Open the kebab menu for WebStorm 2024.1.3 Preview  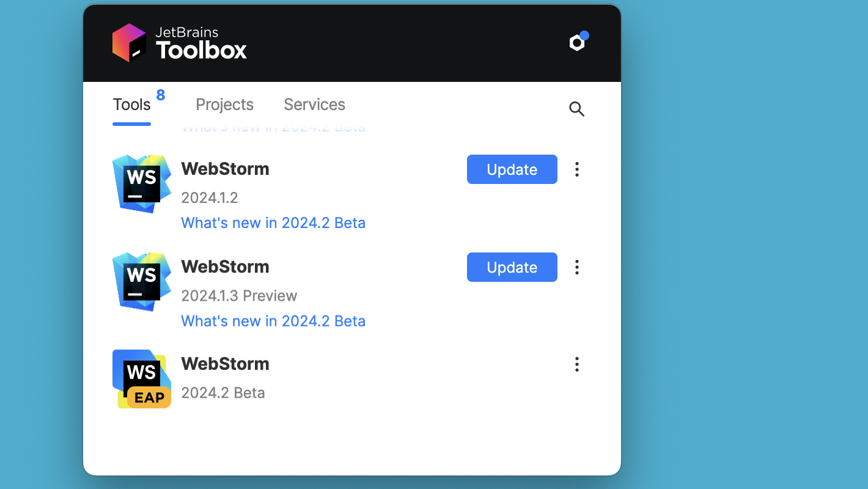tap(576, 267)
